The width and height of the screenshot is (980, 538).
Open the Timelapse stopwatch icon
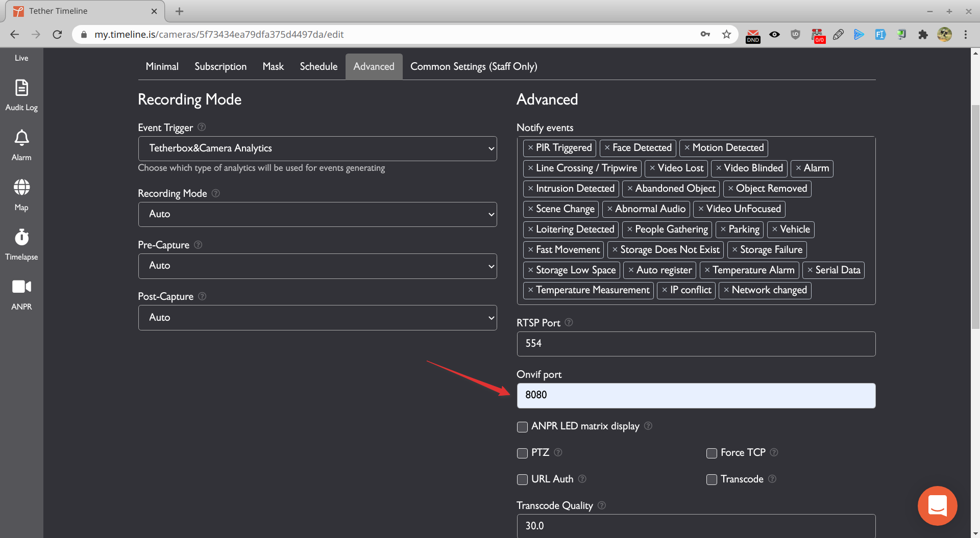[21, 237]
